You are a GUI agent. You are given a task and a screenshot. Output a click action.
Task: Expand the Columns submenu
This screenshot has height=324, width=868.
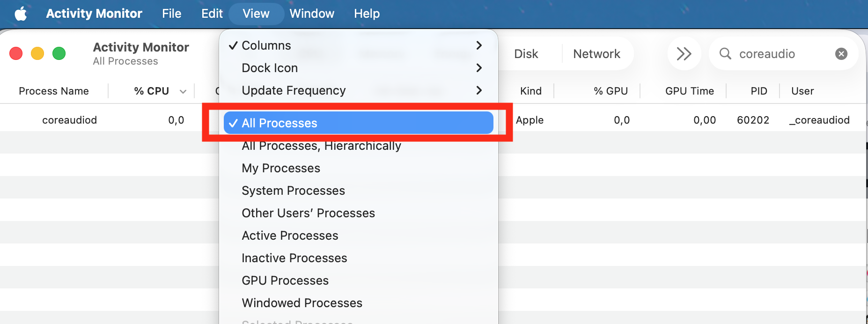[x=359, y=45]
